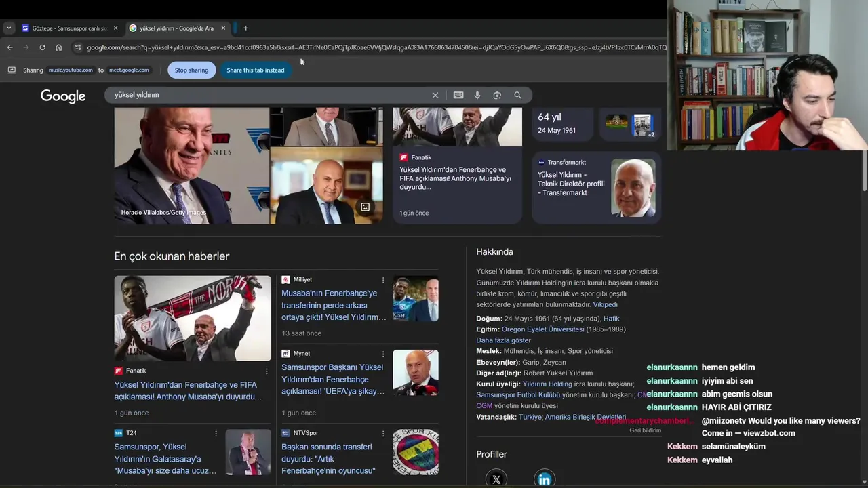Screen dimensions: 868x488
Task: Go forward in browser history
Action: [26, 47]
